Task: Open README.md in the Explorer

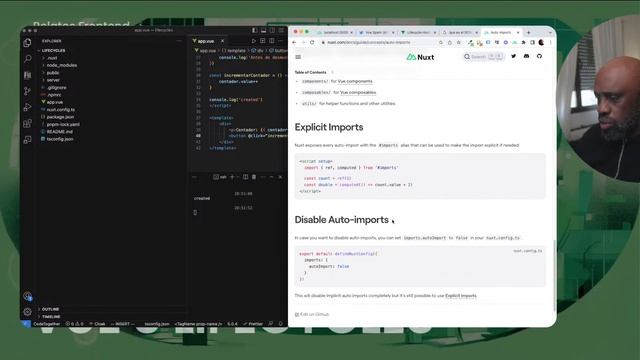Action: 60,131
